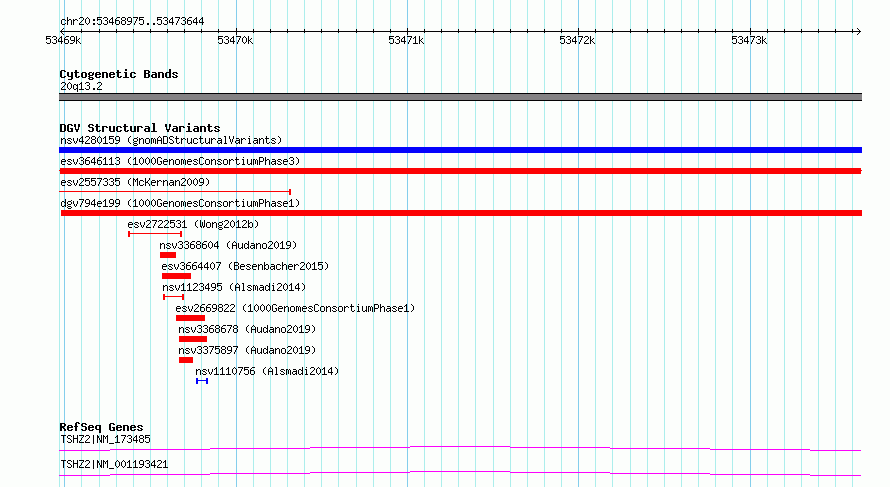Screen dimensions: 890x487
Task: Click the 53469k ruler tick label
Action: coord(63,40)
